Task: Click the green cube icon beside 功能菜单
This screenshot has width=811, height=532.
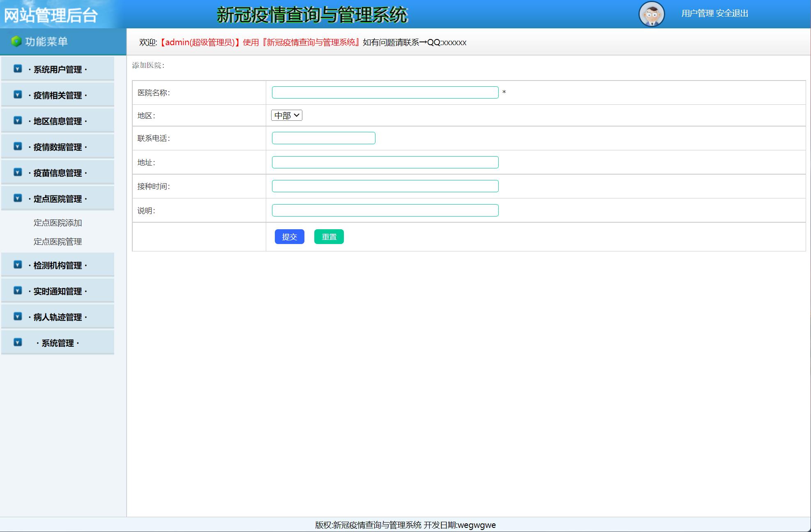Action: pyautogui.click(x=16, y=41)
